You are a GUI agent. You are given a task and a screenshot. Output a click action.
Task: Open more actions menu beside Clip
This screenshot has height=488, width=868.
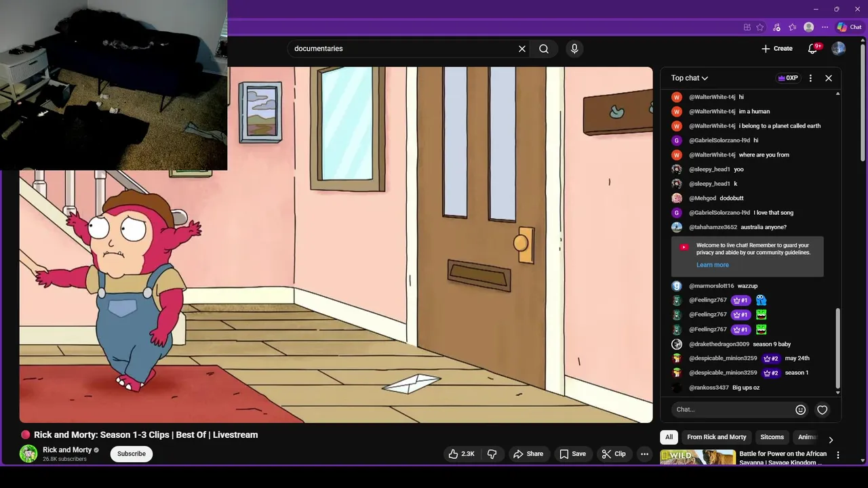pos(645,454)
